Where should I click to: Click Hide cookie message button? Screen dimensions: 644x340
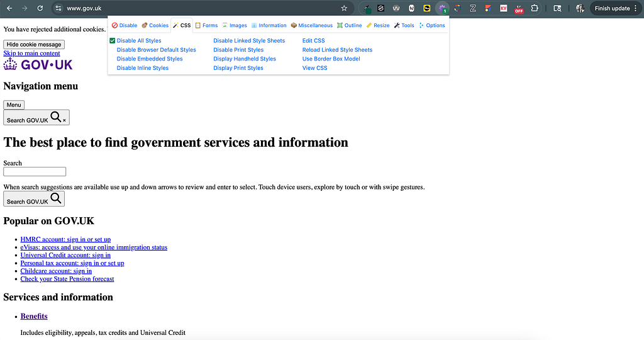(x=34, y=45)
